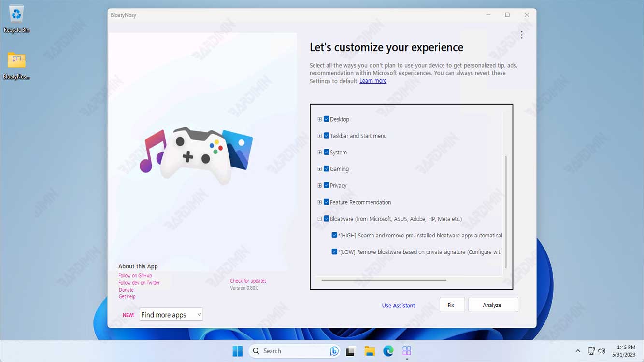Select Bloatware (from Microsoft, ASUS...) label
This screenshot has width=644, height=362.
point(396,219)
